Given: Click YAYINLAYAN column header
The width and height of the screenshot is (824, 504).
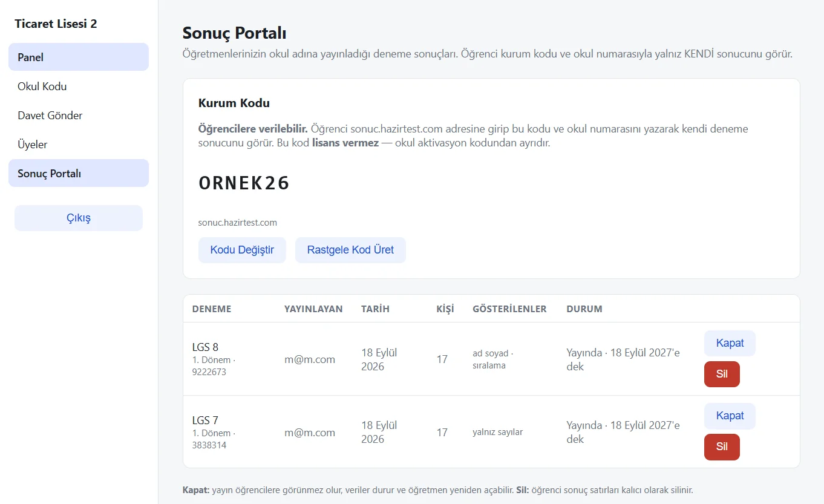Looking at the screenshot, I should point(313,309).
